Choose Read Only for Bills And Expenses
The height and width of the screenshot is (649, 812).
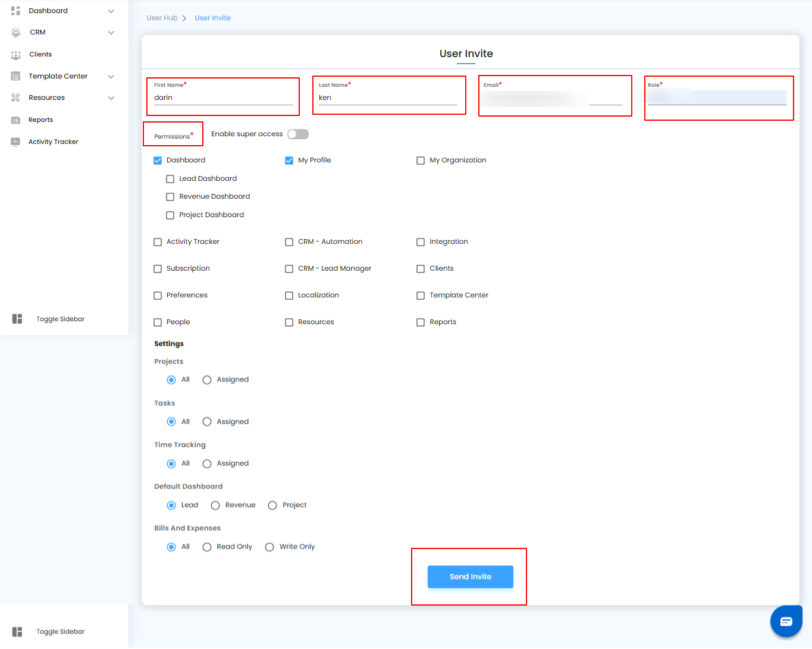[x=207, y=547]
